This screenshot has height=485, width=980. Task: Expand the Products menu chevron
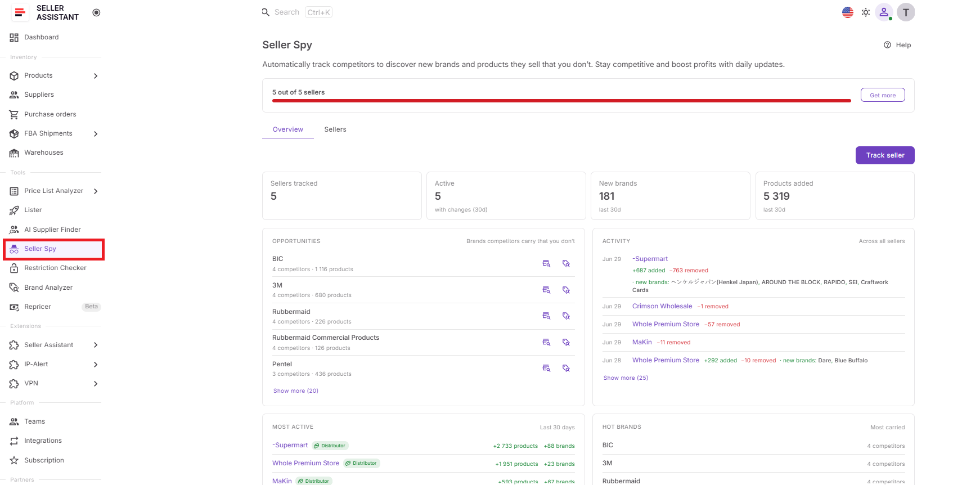pos(96,76)
